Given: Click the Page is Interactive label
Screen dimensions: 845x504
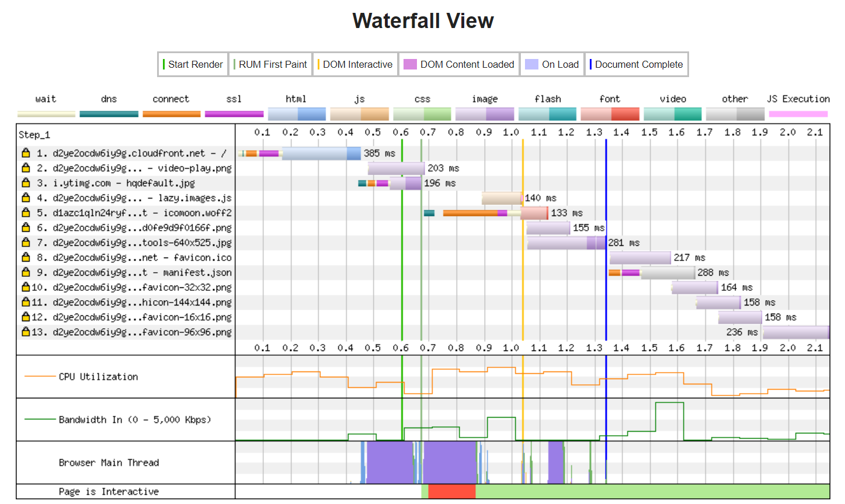Looking at the screenshot, I should (x=109, y=492).
